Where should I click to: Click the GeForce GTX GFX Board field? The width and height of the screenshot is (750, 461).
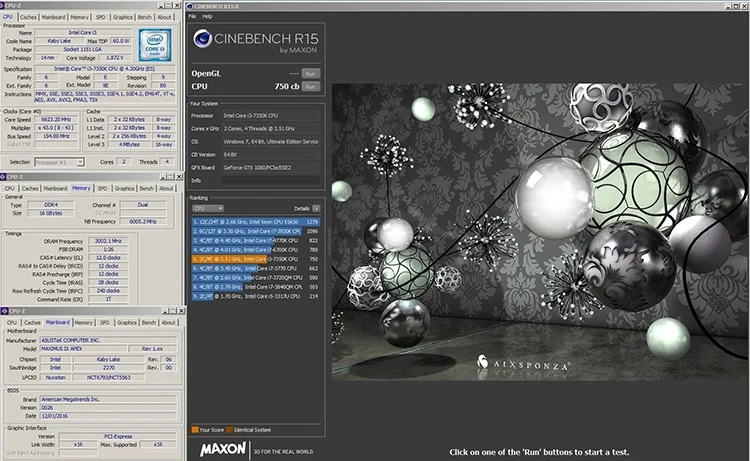coord(271,168)
